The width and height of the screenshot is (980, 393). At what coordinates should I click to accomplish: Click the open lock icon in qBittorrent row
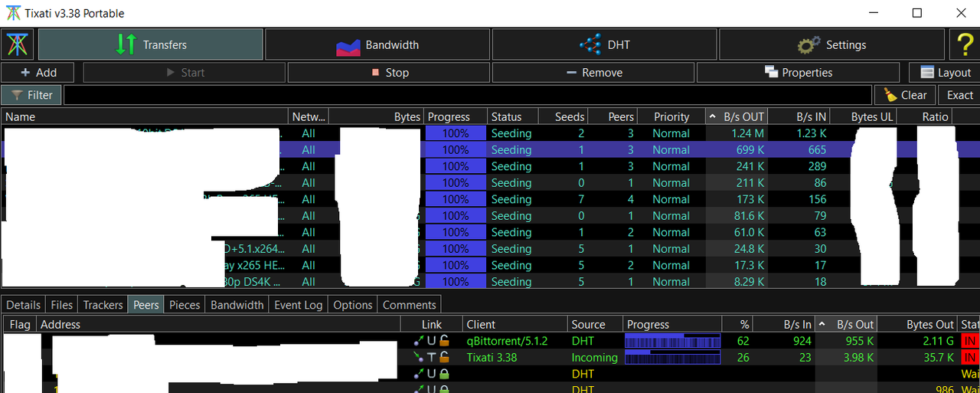[444, 341]
